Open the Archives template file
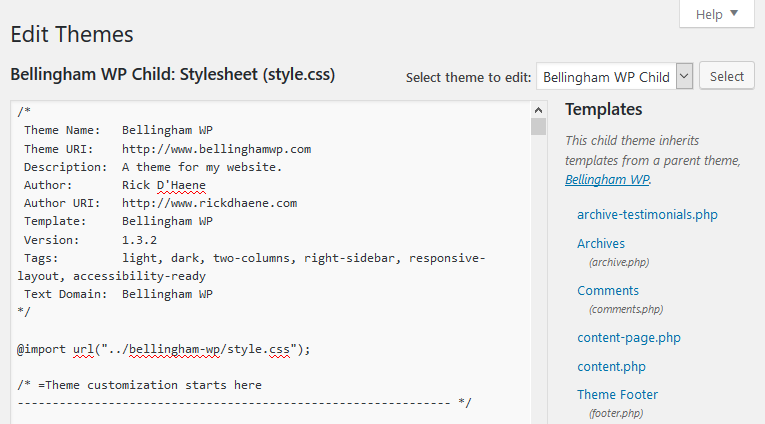 601,243
